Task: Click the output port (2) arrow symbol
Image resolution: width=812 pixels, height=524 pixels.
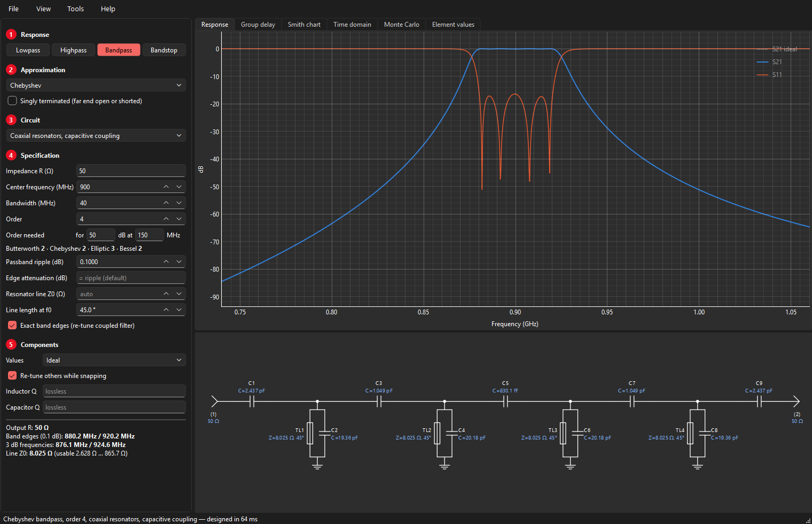Action: coord(797,401)
